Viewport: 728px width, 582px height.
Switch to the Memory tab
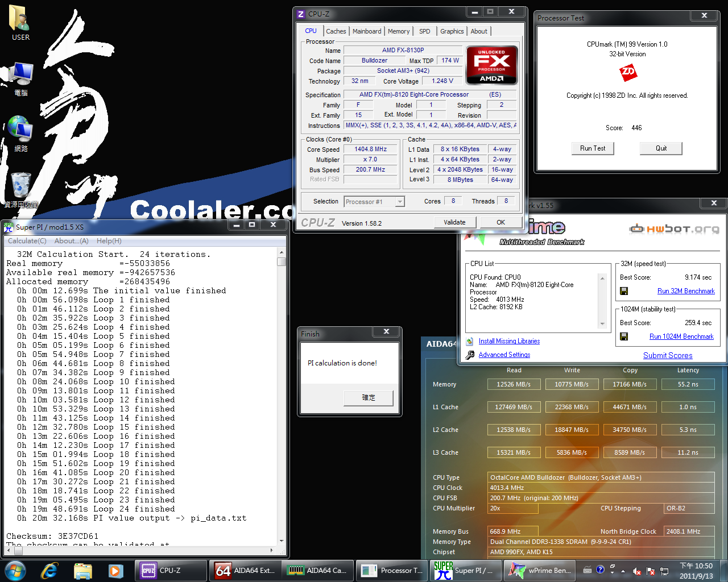coord(399,31)
